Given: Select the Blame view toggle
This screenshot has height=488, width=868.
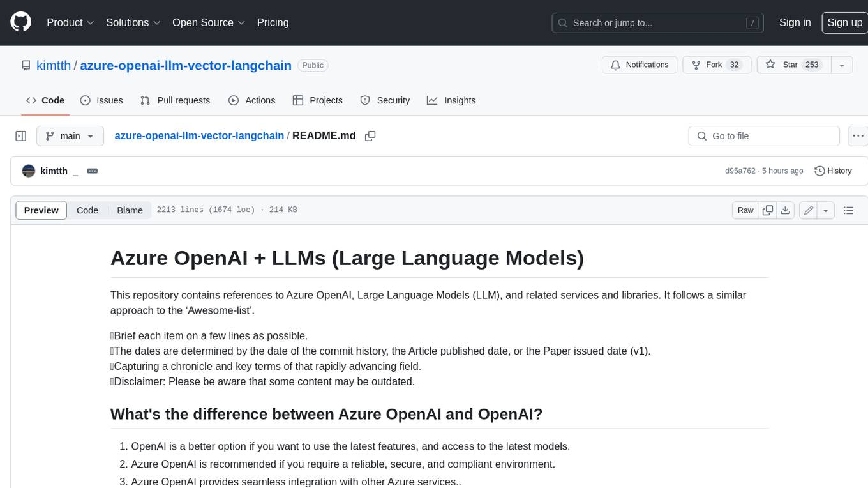Looking at the screenshot, I should [x=130, y=210].
